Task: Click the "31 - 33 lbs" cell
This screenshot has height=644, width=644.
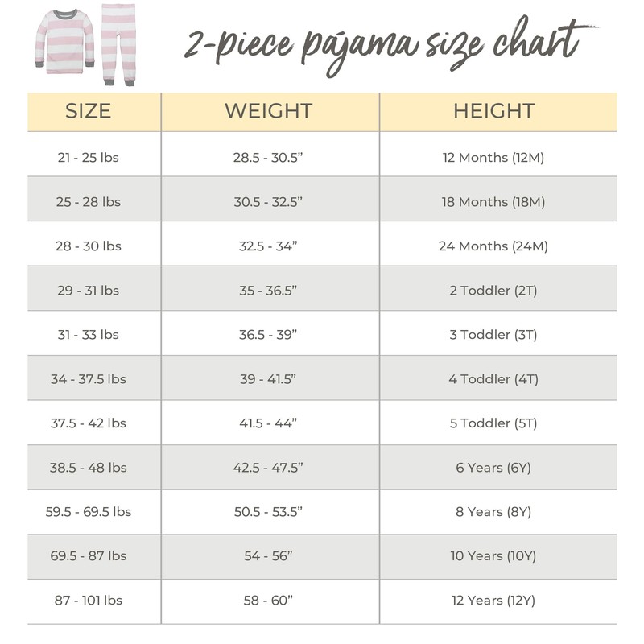Action: [89, 335]
